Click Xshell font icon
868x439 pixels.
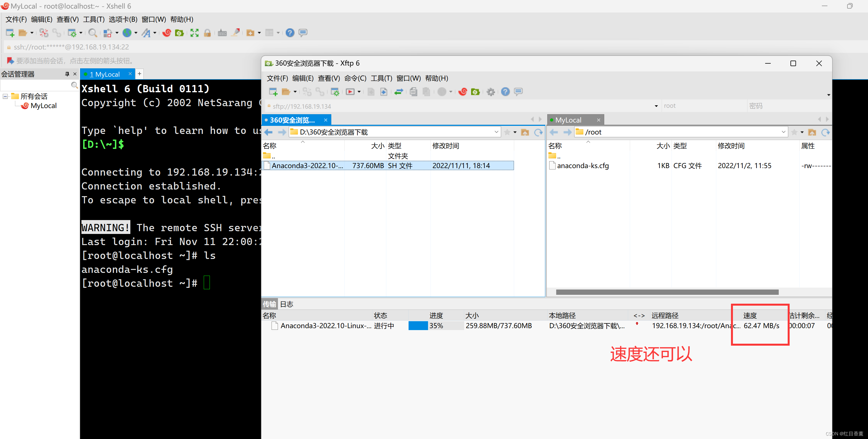pyautogui.click(x=146, y=33)
